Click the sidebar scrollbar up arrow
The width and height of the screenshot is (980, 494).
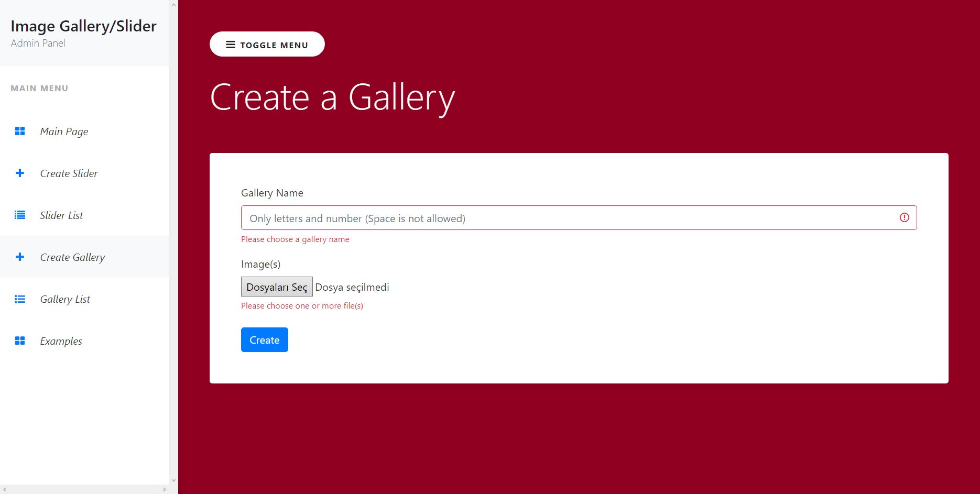point(173,5)
